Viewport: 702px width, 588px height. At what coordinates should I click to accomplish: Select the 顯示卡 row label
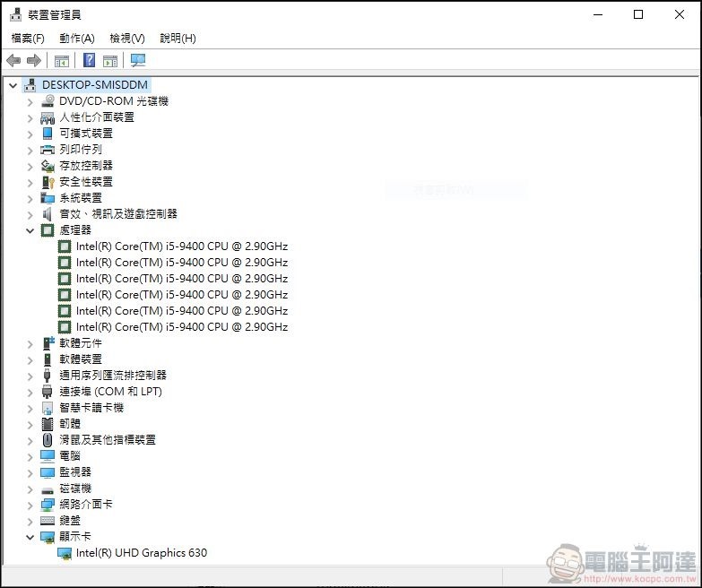75,536
